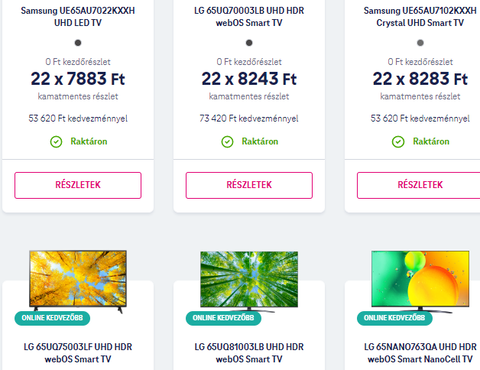Open the Samsung UE65AU7022KXXH UHD LED TV title
480x370 pixels.
(78, 17)
